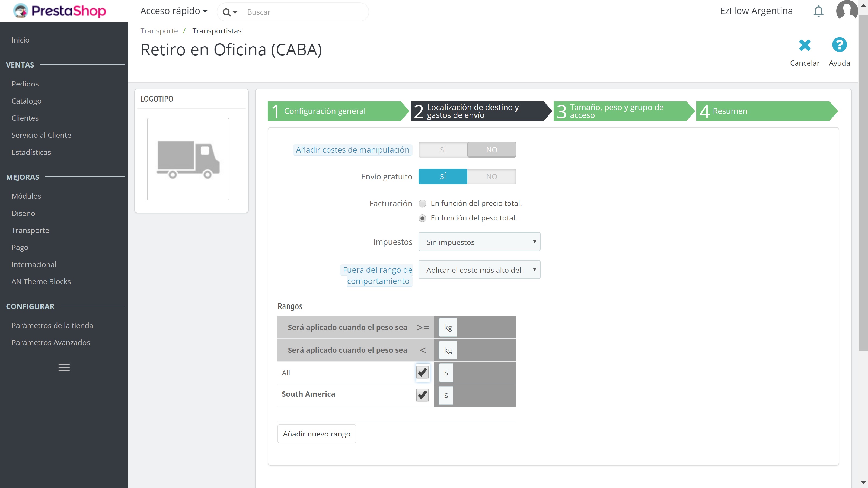
Task: Expand the out-of-range behavior dropdown
Action: [479, 270]
